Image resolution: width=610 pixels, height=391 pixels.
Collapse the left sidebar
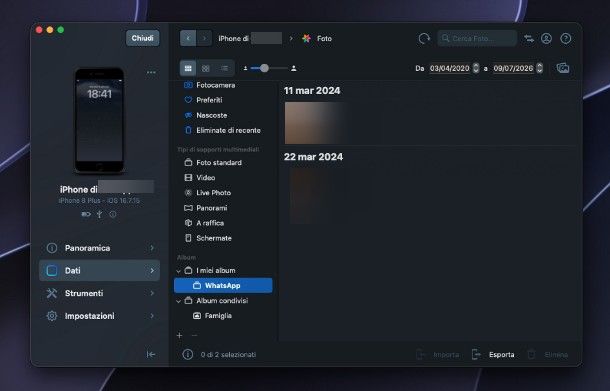click(151, 354)
